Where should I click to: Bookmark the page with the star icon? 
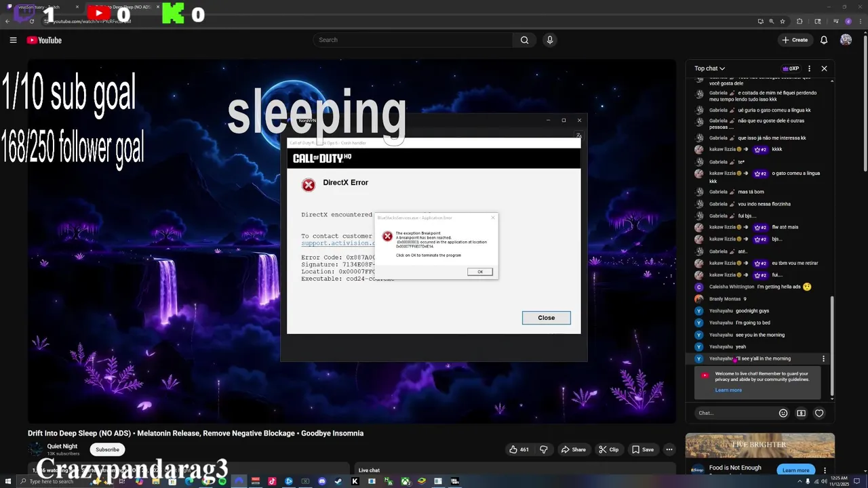(x=784, y=21)
